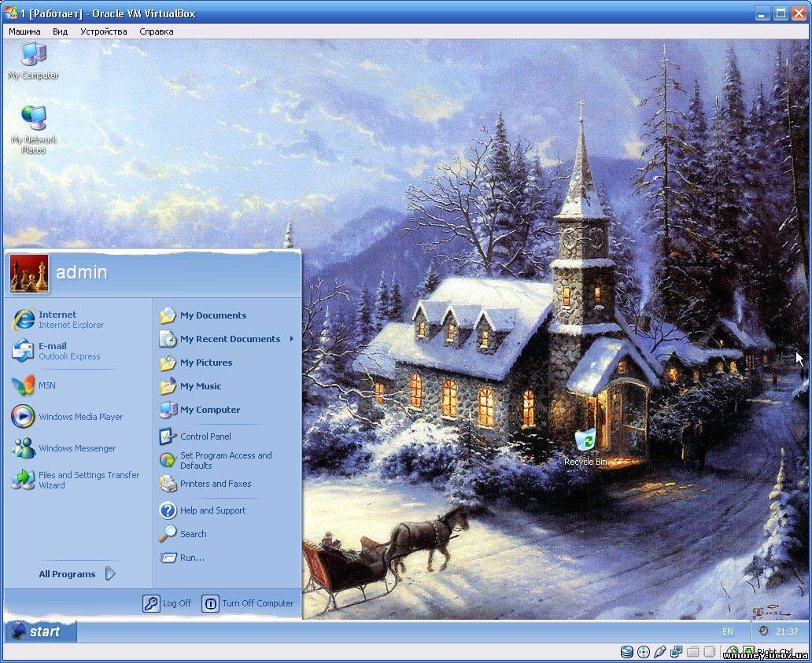Image resolution: width=812 pixels, height=663 pixels.
Task: Click the EN language indicator
Action: click(728, 632)
